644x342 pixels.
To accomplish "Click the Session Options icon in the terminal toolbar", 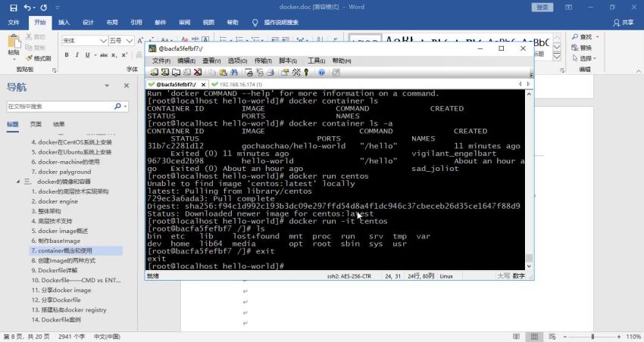I will [285, 73].
